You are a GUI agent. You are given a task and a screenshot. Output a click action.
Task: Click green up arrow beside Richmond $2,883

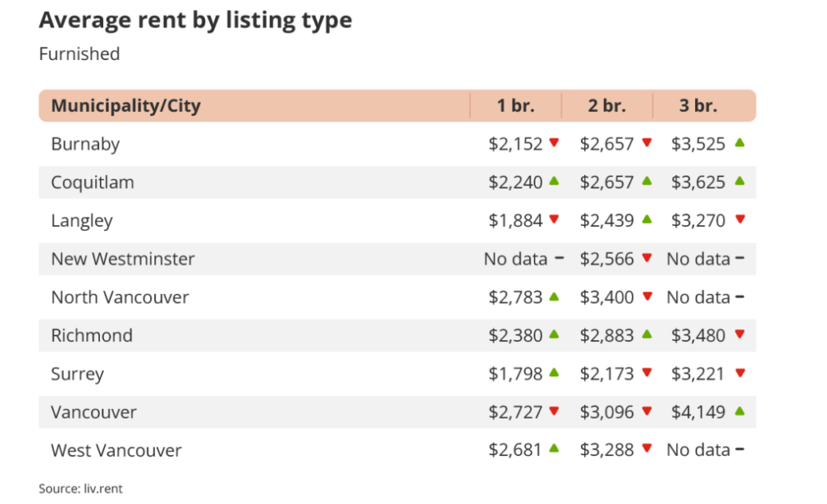pos(646,335)
